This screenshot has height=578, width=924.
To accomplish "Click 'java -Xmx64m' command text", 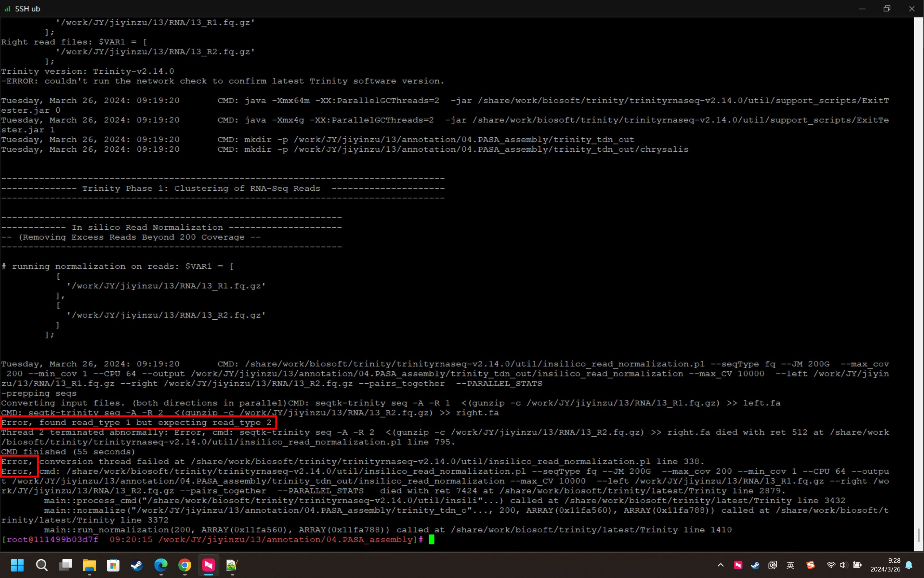I will (277, 100).
